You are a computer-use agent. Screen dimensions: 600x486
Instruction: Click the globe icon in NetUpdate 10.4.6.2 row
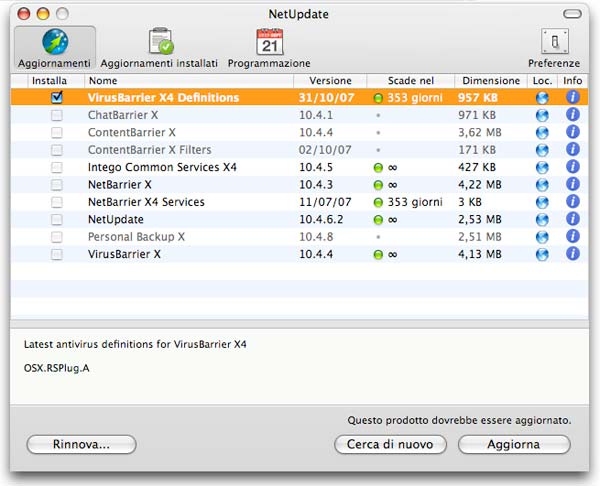542,220
